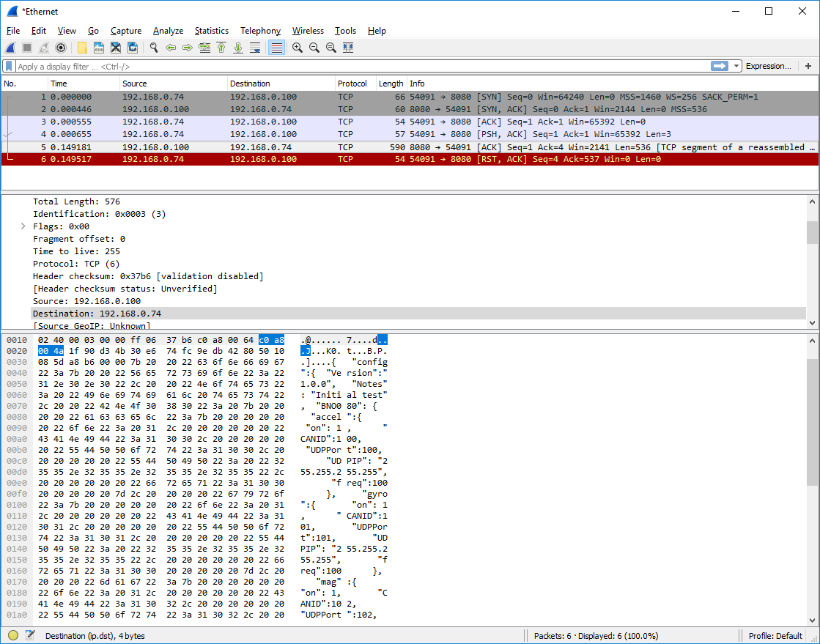Toggle packet list colorization icon

[277, 48]
